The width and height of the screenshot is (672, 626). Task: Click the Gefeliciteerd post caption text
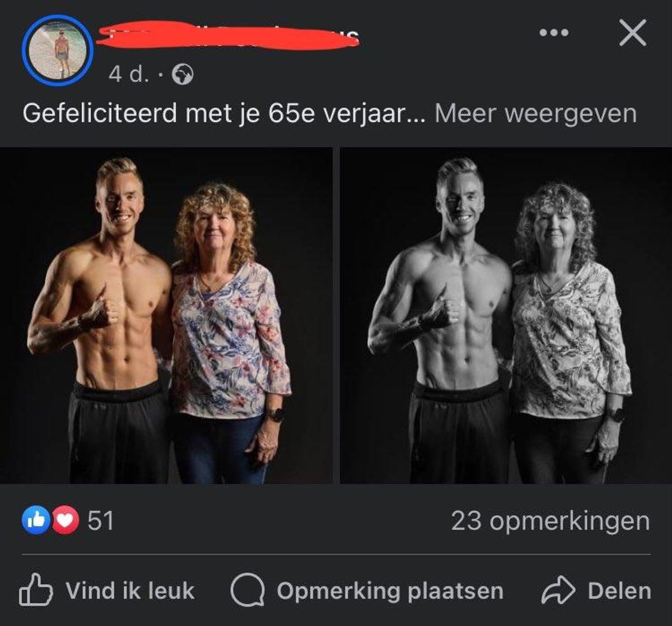pyautogui.click(x=223, y=114)
